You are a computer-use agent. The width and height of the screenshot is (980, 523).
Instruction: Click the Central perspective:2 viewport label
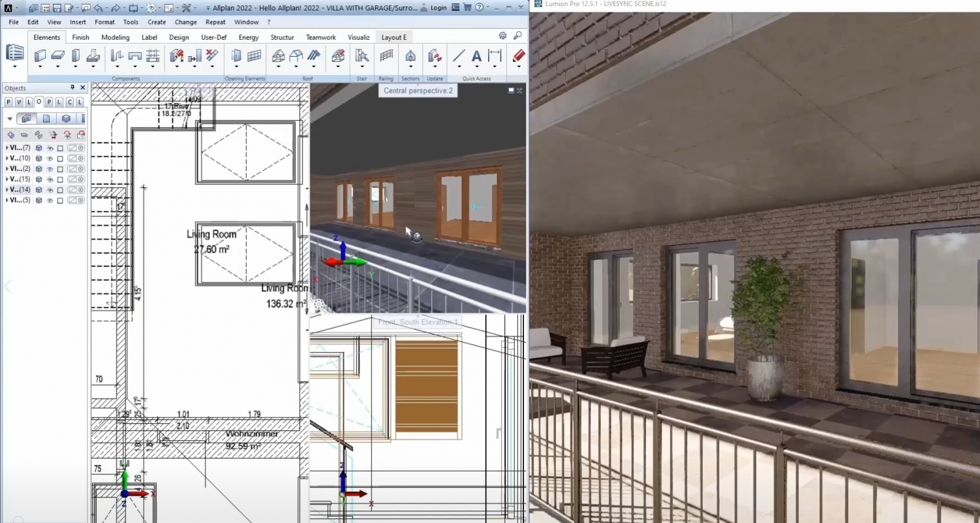[418, 91]
